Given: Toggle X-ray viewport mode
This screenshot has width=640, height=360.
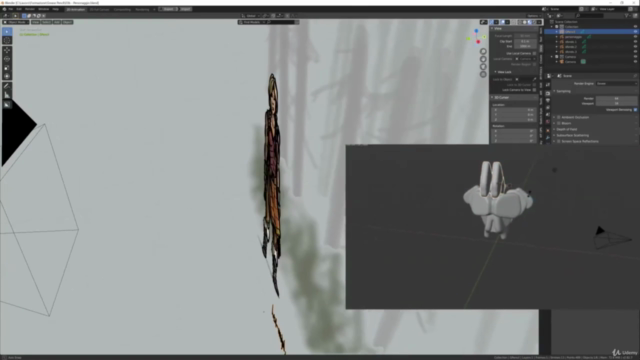Looking at the screenshot, I should point(513,22).
